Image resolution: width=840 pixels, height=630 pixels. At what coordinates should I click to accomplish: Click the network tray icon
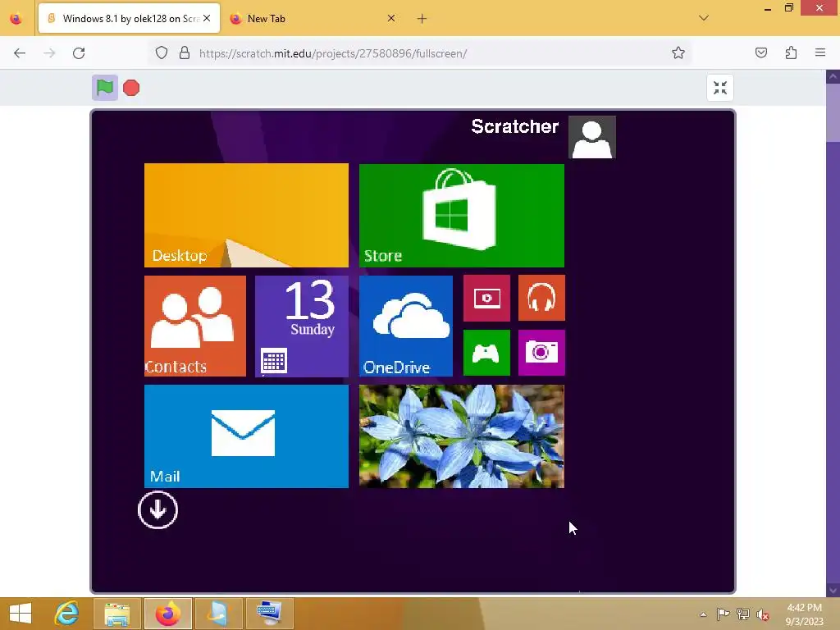742,614
